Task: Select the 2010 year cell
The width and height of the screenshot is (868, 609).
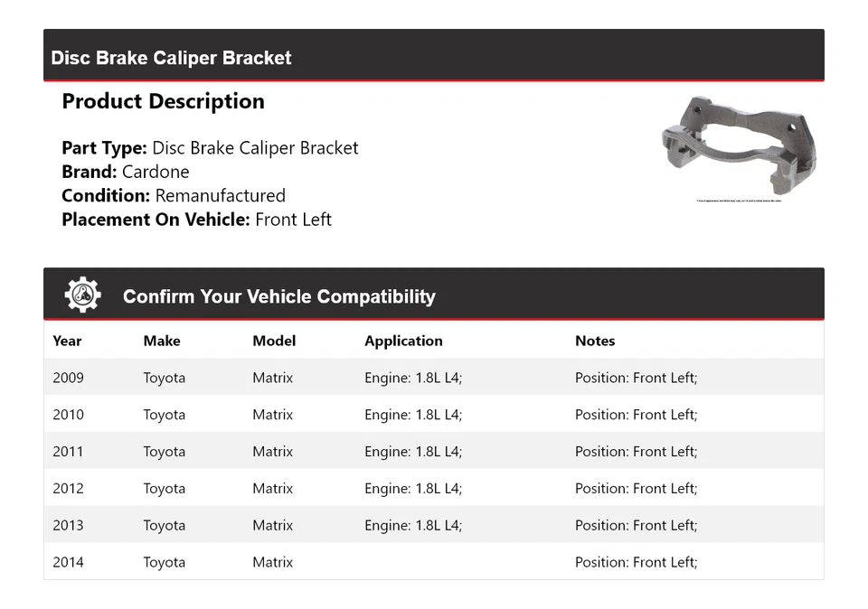Action: pos(68,415)
